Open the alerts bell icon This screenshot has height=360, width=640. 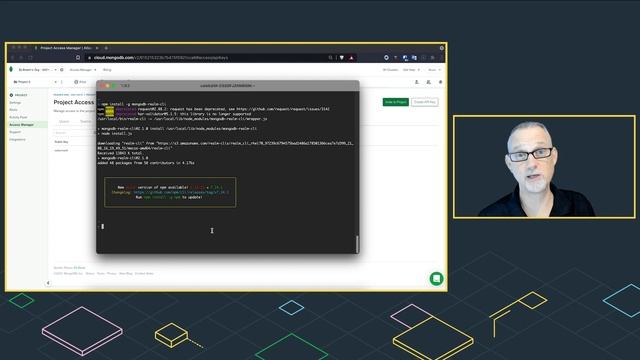[440, 82]
